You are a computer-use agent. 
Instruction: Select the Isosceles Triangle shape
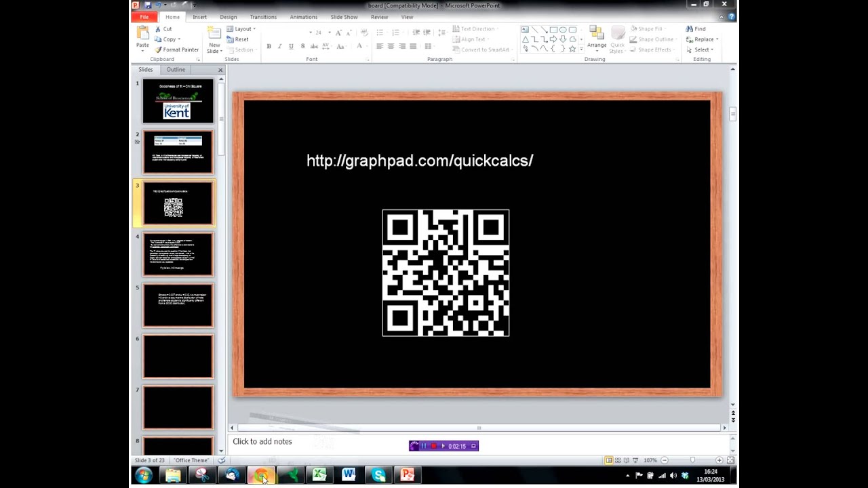click(x=525, y=39)
